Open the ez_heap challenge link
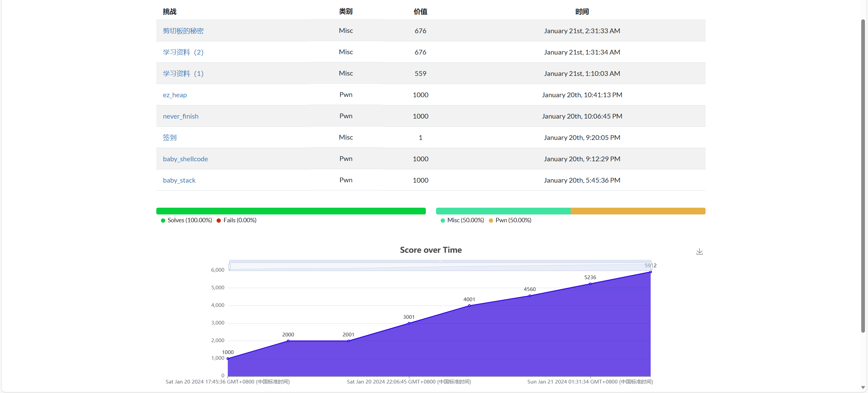This screenshot has width=868, height=393. [x=175, y=95]
